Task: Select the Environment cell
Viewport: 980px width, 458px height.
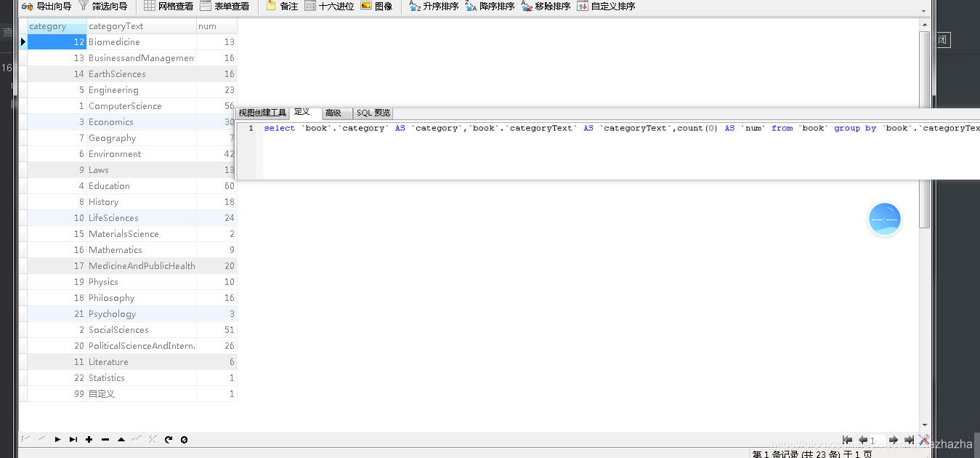Action: point(142,154)
